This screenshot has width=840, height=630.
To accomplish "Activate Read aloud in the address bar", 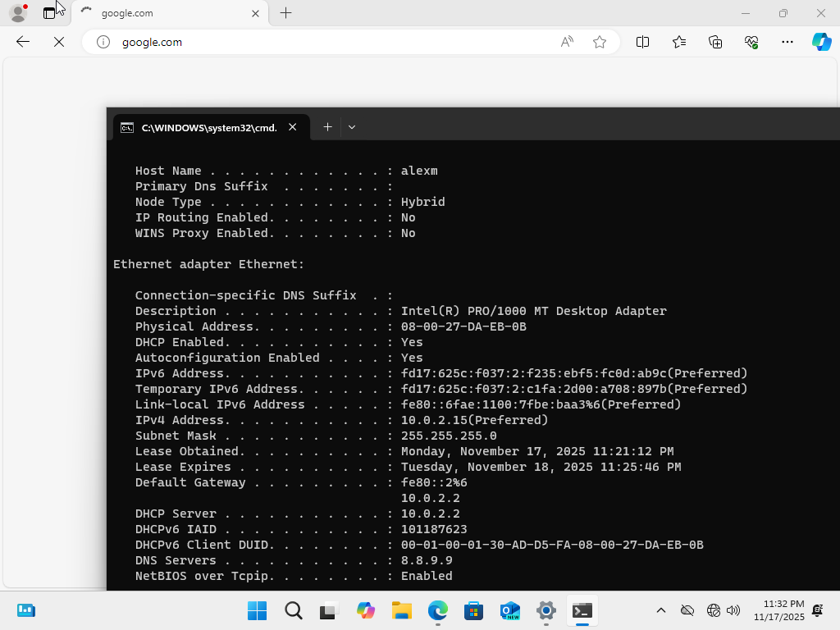I will pos(567,42).
